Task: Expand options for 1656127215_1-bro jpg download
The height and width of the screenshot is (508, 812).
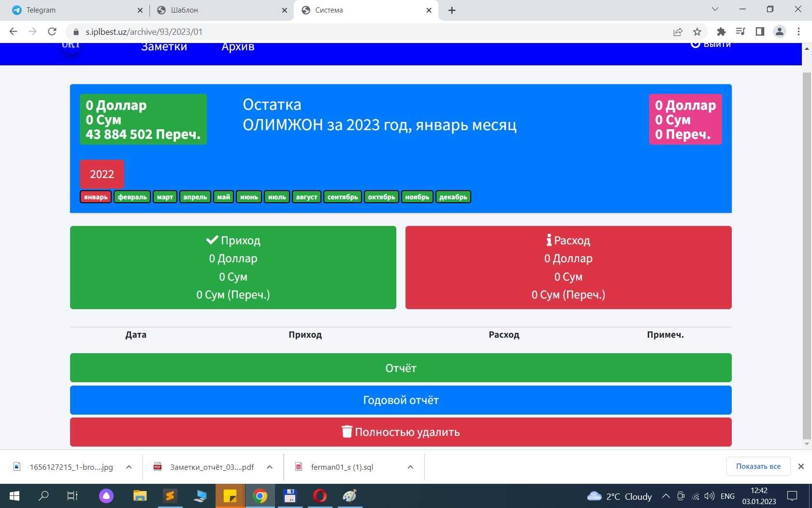Action: tap(129, 467)
